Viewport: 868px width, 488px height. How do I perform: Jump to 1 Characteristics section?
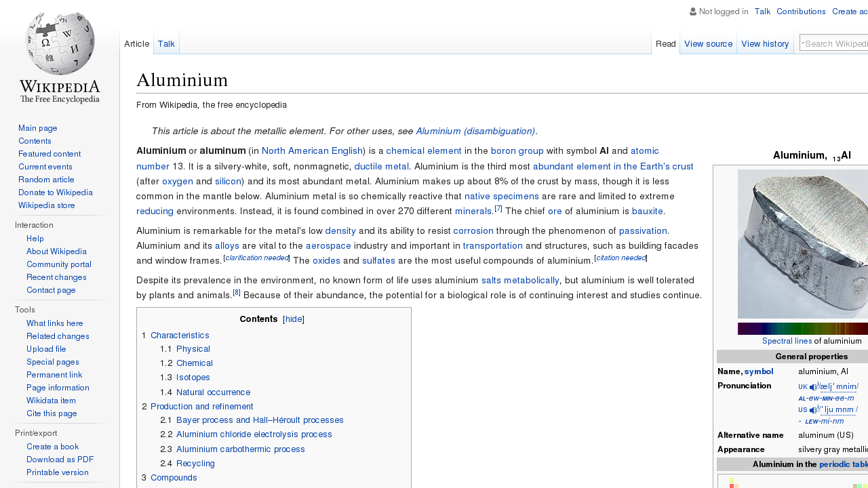[180, 335]
